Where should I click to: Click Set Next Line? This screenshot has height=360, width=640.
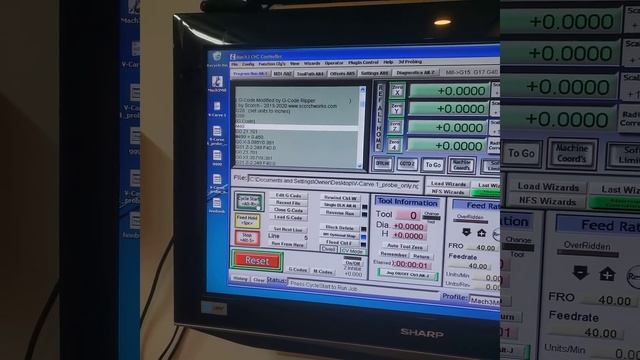click(288, 229)
